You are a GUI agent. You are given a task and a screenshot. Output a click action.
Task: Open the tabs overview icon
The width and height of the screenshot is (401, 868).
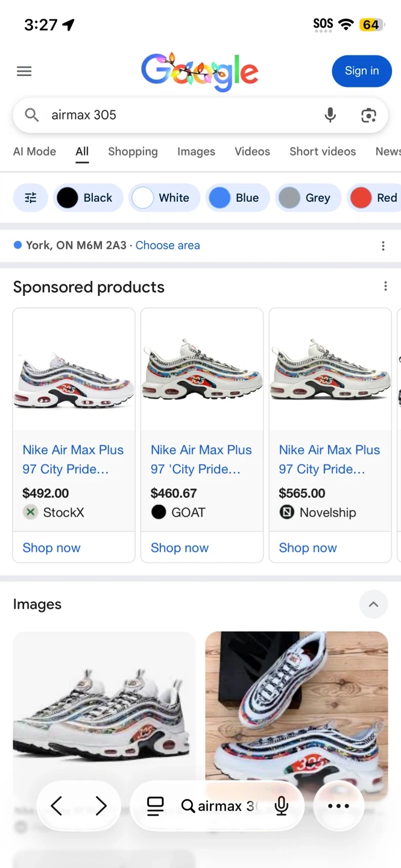[x=155, y=806]
